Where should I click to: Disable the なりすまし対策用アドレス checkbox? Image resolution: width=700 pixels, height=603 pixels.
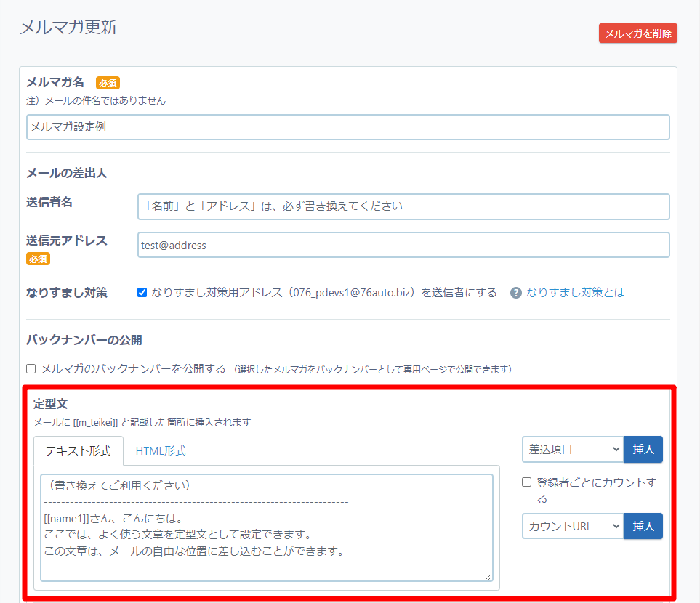142,293
